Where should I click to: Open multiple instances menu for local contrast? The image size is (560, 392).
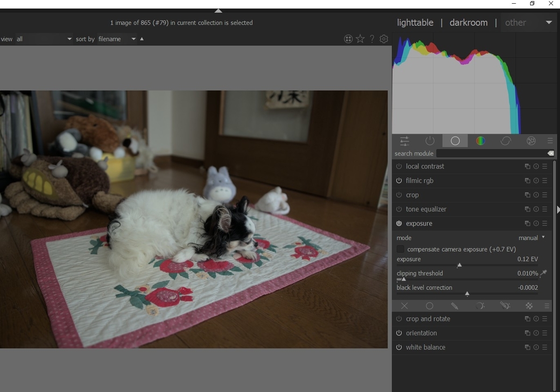[x=527, y=166]
